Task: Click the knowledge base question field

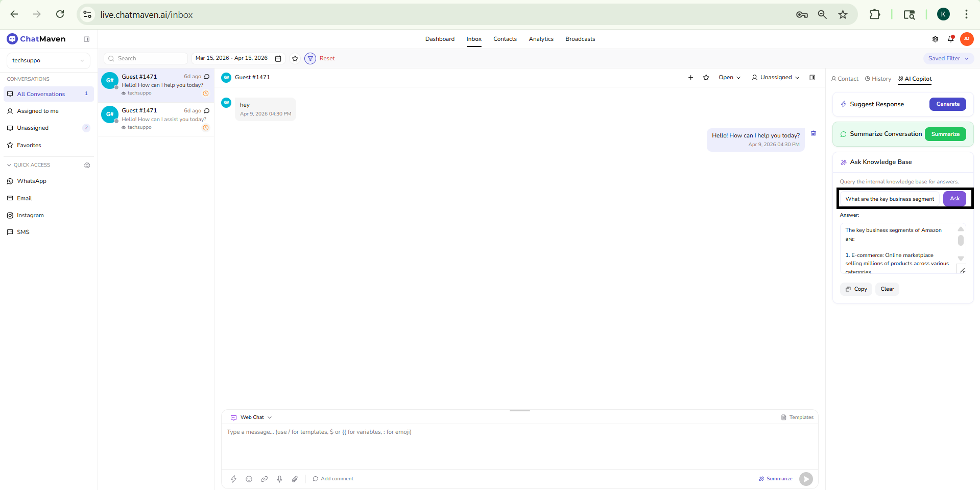Action: pyautogui.click(x=889, y=199)
